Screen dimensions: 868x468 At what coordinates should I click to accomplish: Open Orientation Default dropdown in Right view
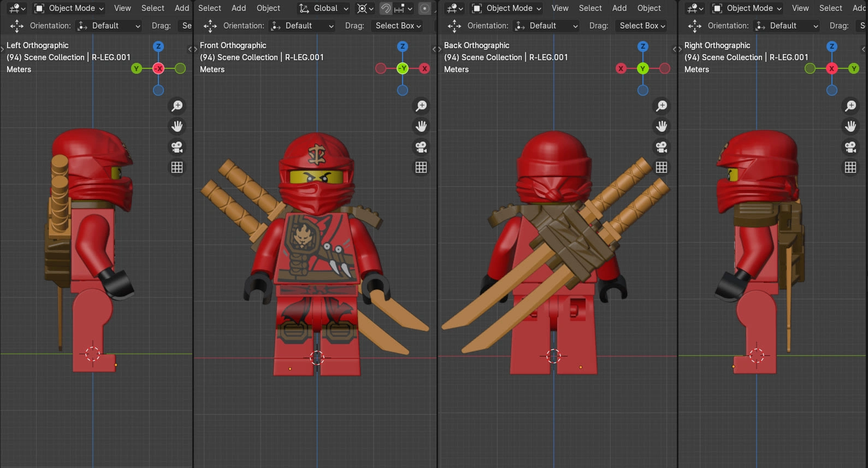(x=787, y=26)
